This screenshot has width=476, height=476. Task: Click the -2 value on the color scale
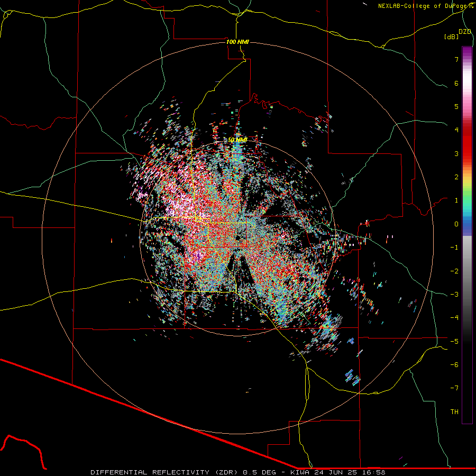pos(454,271)
